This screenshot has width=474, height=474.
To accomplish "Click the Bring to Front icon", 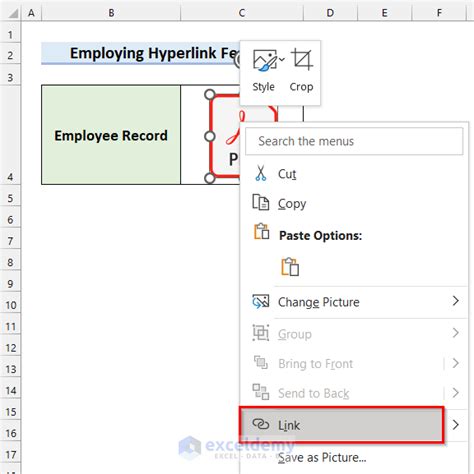I will pos(261,363).
